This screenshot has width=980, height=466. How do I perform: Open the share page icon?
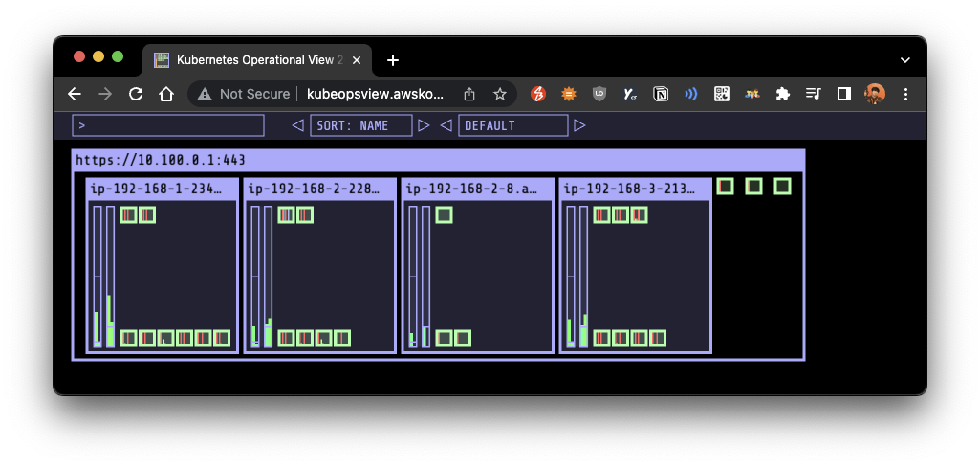coord(469,95)
